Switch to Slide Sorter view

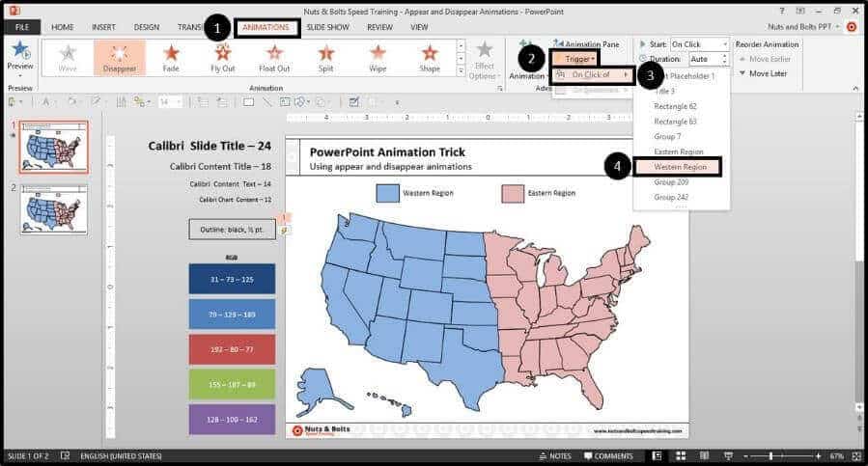[681, 455]
